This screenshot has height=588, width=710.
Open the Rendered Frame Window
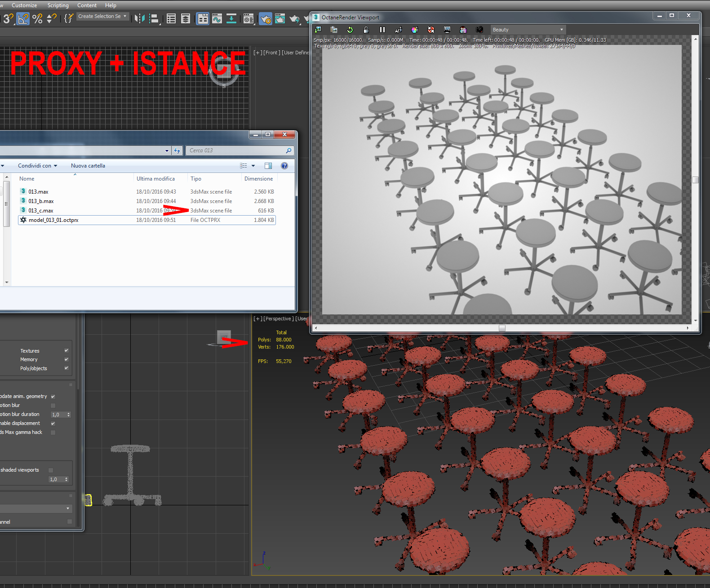pos(280,18)
